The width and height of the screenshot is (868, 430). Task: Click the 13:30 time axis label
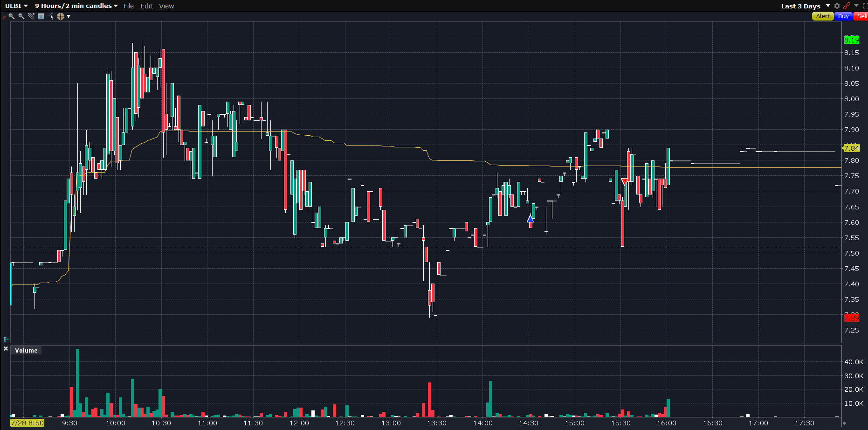click(437, 423)
